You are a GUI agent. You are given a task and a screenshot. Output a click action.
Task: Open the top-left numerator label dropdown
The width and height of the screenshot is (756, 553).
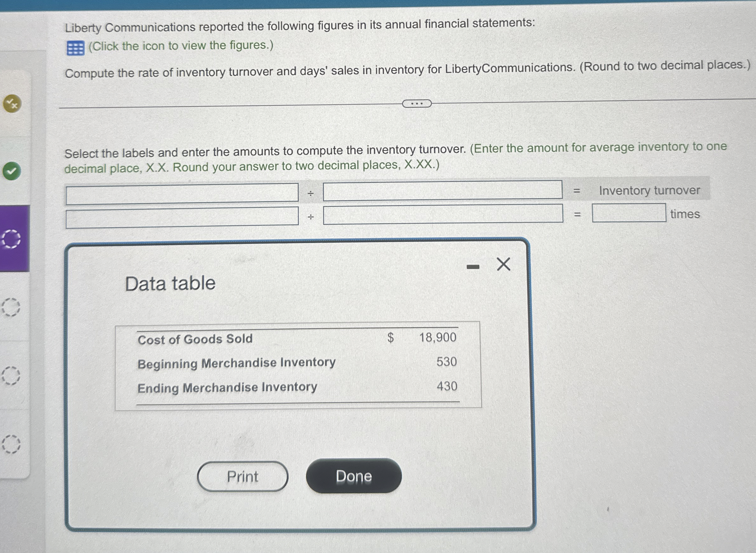tap(182, 193)
